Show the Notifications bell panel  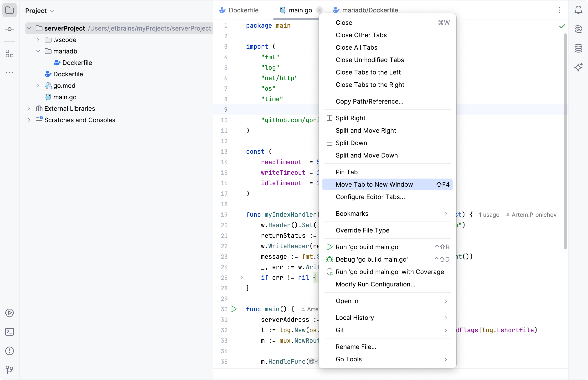(578, 10)
